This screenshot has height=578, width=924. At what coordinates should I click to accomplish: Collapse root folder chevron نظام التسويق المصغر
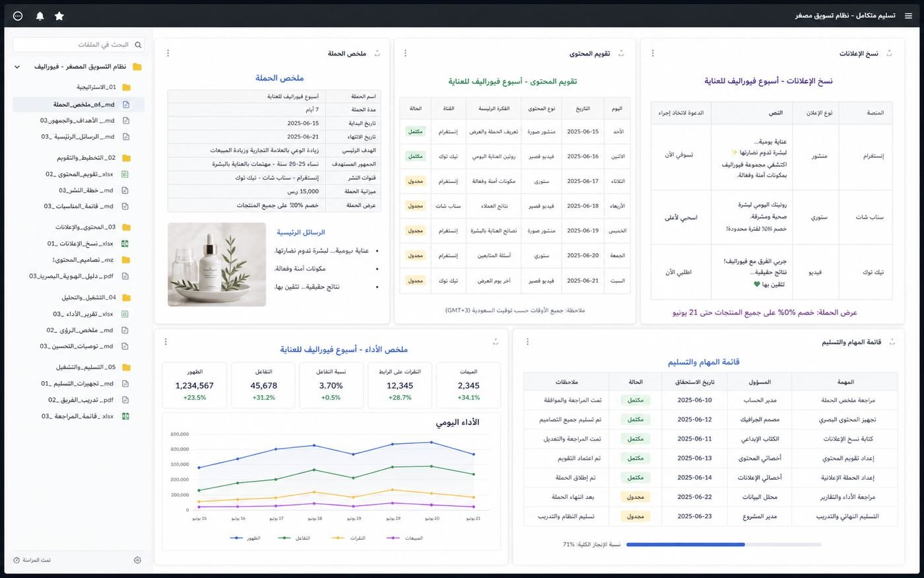tap(17, 67)
